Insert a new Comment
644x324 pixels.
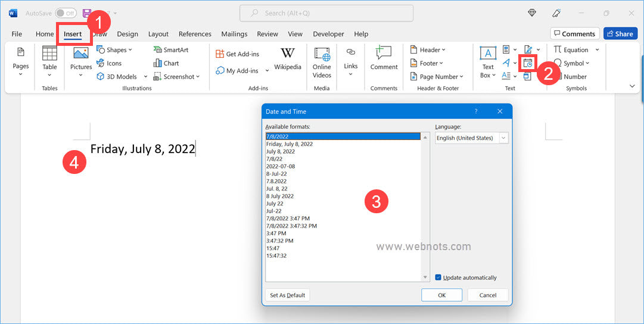point(384,59)
